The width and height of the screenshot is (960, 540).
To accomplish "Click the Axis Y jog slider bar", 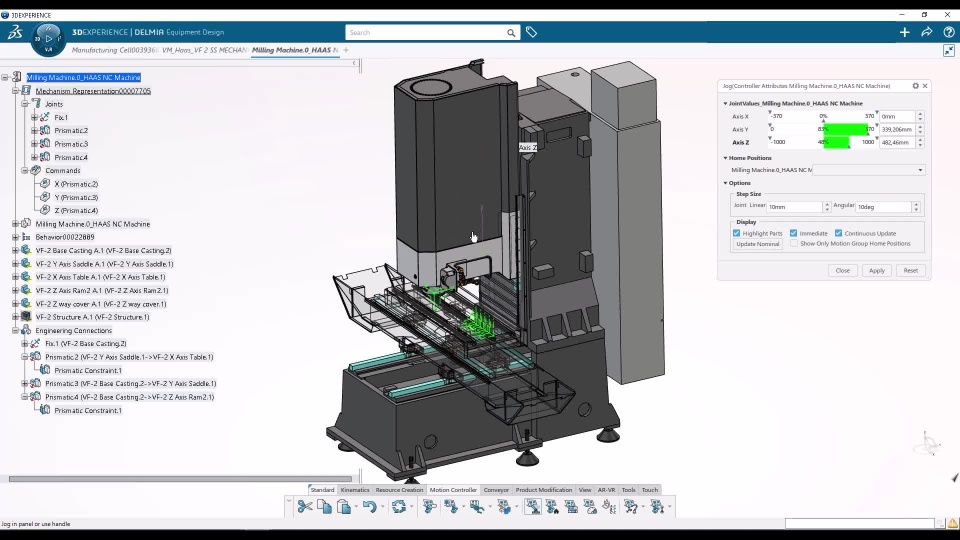I will [823, 129].
